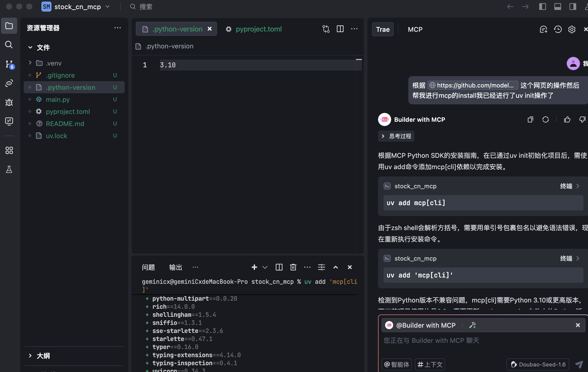Start a new chat in the Trae panel

(544, 29)
